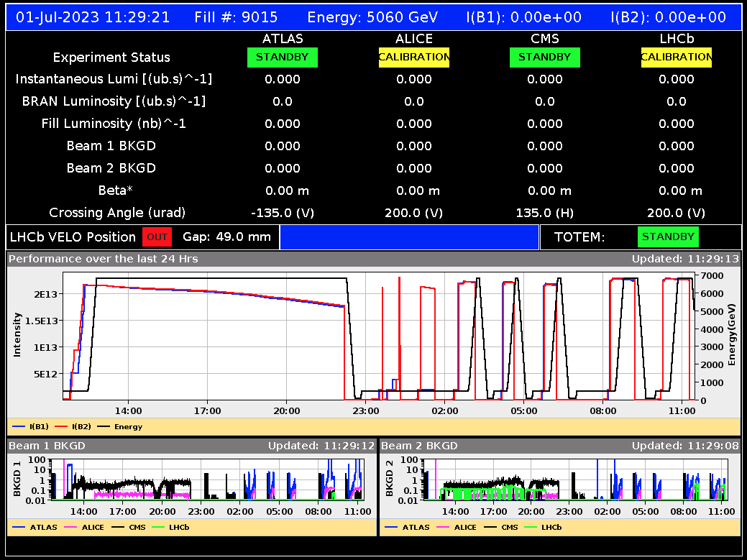Click the "BKGD 2" vertical axis label
747x560 pixels.
coord(390,479)
